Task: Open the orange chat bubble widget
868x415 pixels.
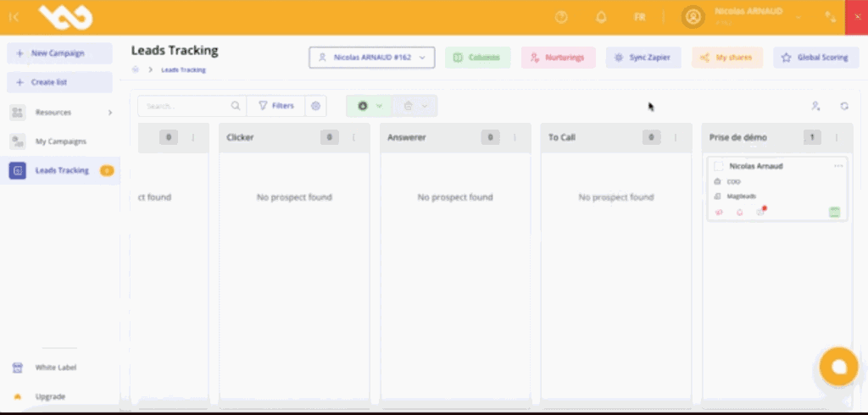Action: pos(838,367)
